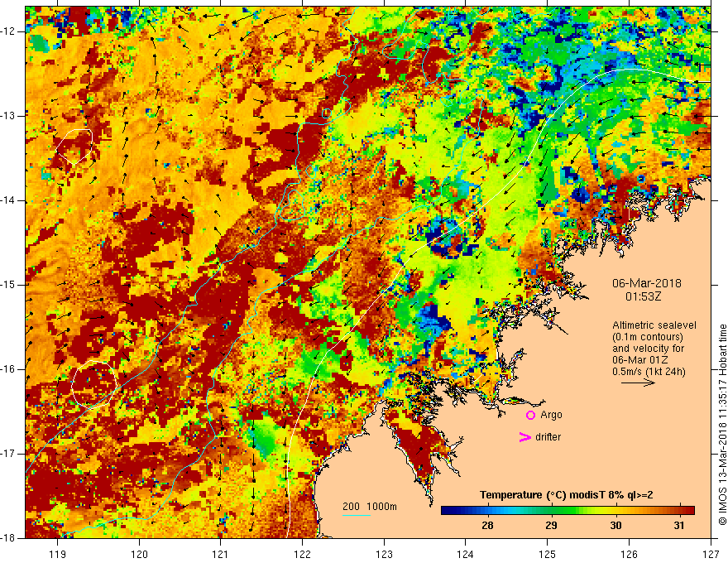This screenshot has height=563, width=728.
Task: Click longitude axis label 122
Action: click(302, 554)
